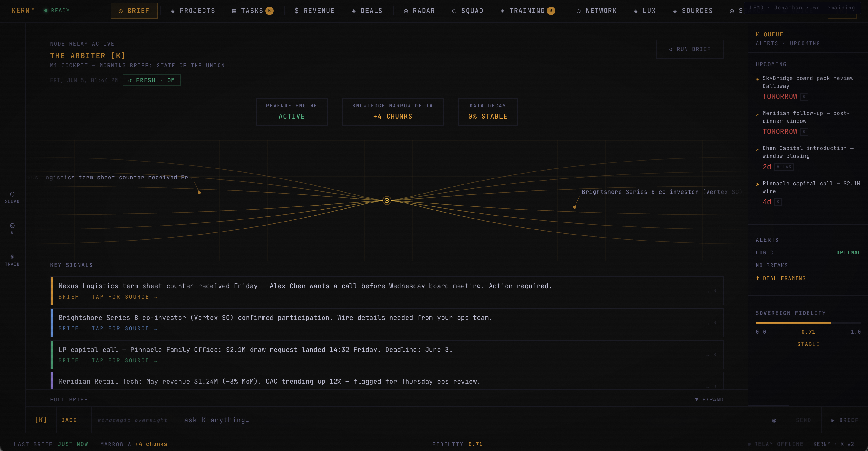Click the [K] agent icon in the chat bar
The width and height of the screenshot is (868, 451).
(x=41, y=420)
